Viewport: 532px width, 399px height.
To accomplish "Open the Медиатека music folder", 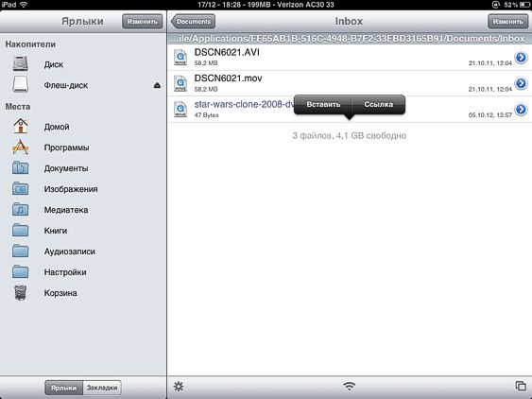I will [x=21, y=210].
